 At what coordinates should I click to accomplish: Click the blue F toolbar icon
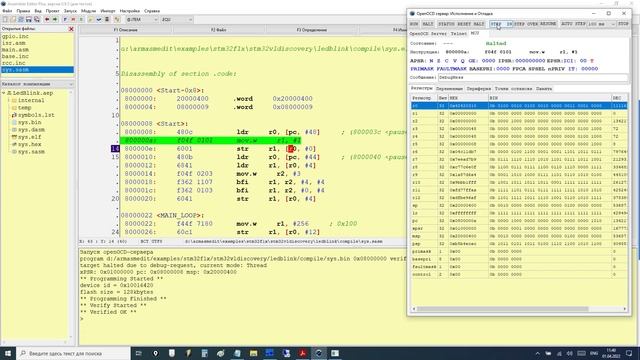(65, 20)
